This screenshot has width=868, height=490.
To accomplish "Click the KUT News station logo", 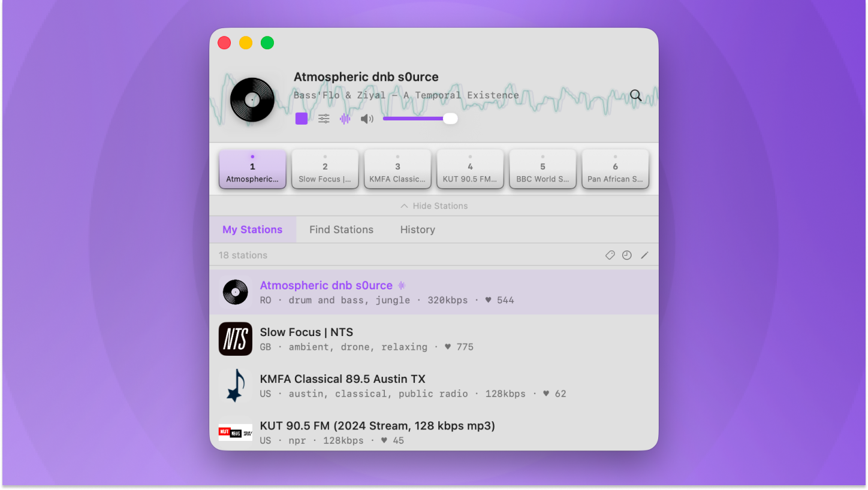I will coord(236,432).
